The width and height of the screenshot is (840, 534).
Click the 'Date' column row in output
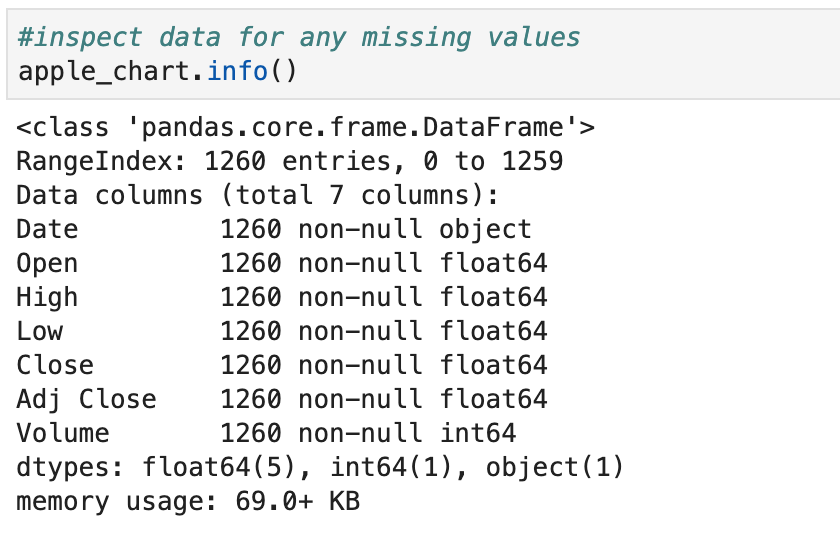tap(274, 230)
